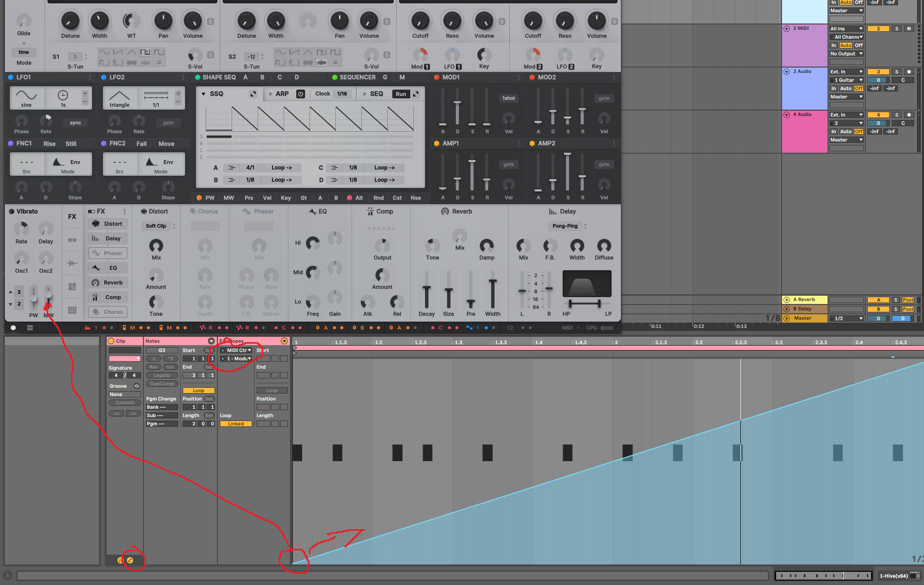
Task: Open the clip color dropdown
Action: 124,359
